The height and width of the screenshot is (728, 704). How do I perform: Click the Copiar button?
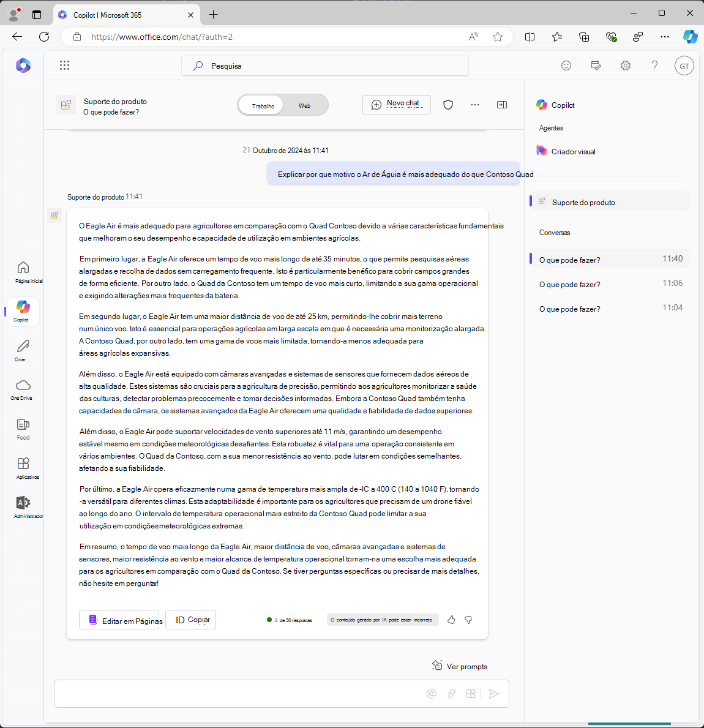(191, 620)
